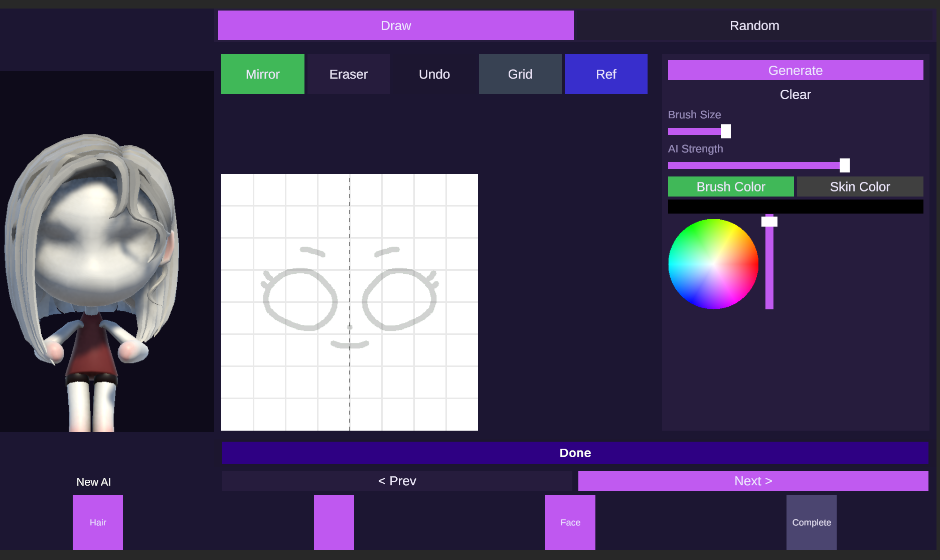Click the New AI label
Viewport: 940px width, 560px height.
pyautogui.click(x=94, y=482)
